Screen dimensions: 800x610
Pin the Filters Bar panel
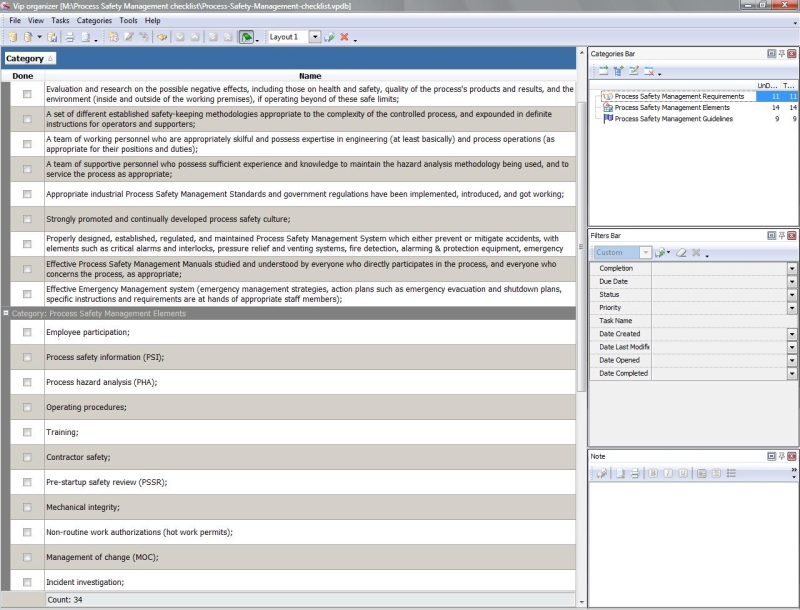click(x=780, y=235)
